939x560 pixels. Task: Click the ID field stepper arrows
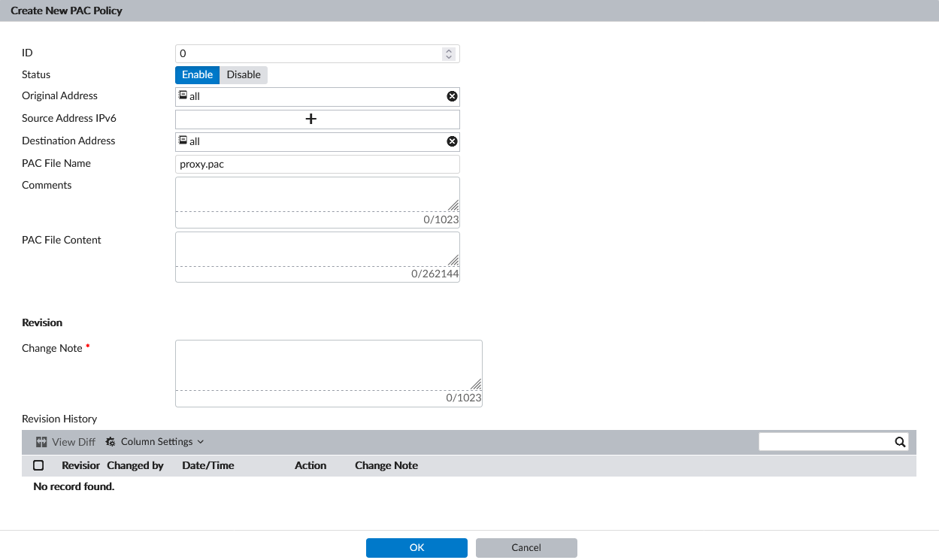449,54
